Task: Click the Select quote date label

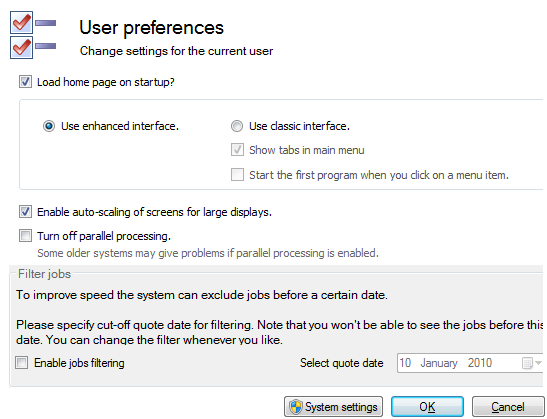Action: click(x=342, y=363)
